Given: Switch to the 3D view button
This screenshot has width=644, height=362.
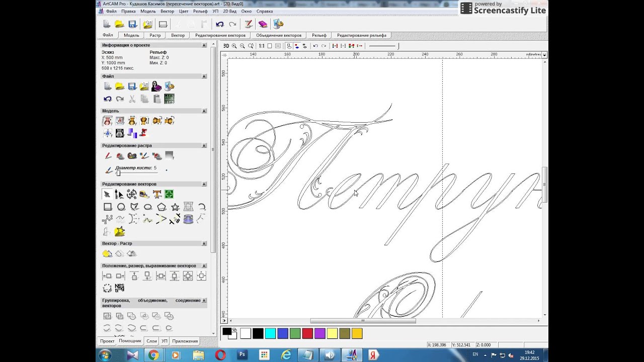Looking at the screenshot, I should point(226,46).
